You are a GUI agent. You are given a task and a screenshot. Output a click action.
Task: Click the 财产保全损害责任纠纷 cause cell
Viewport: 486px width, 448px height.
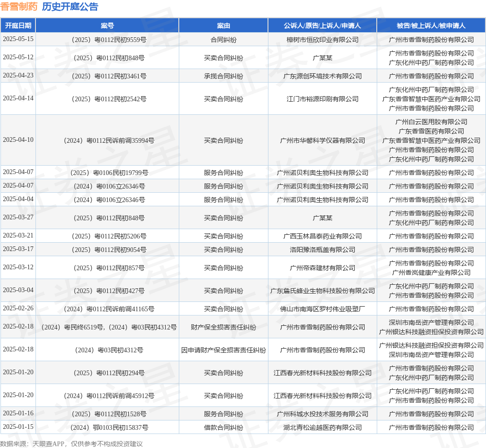click(224, 328)
